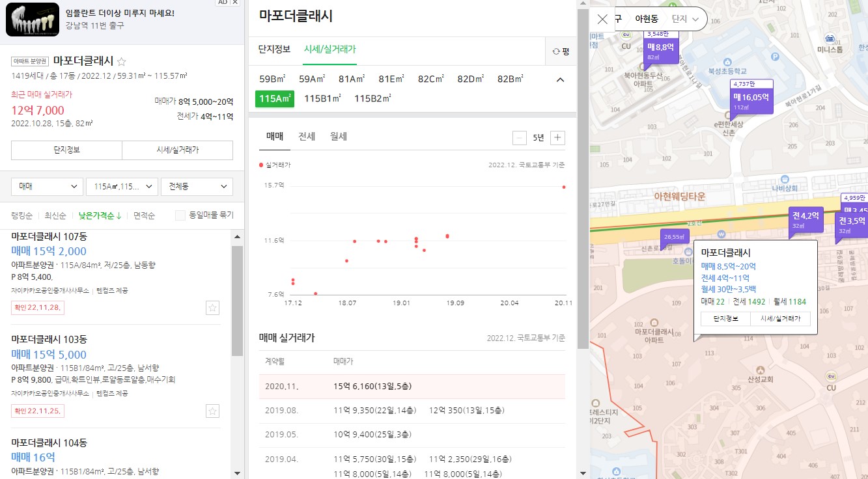868x479 pixels.
Task: Click the 26.55㎡ map marker
Action: [675, 239]
